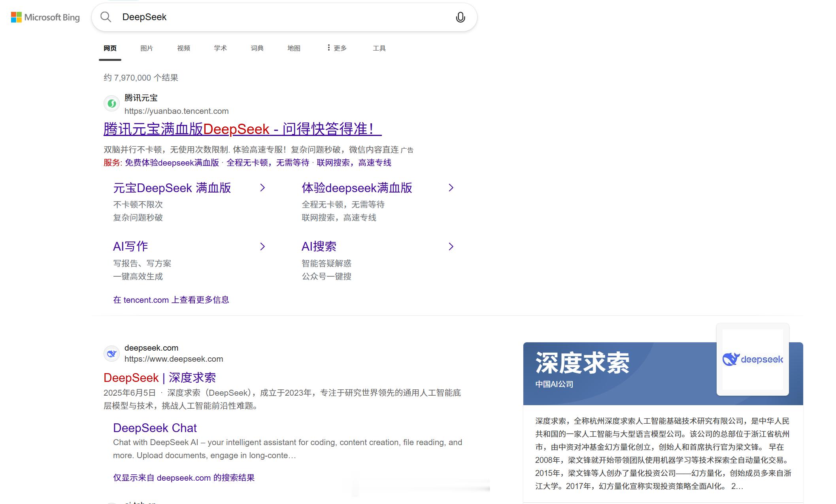Switch to the 图片 tab
This screenshot has height=504, width=836.
coord(147,48)
